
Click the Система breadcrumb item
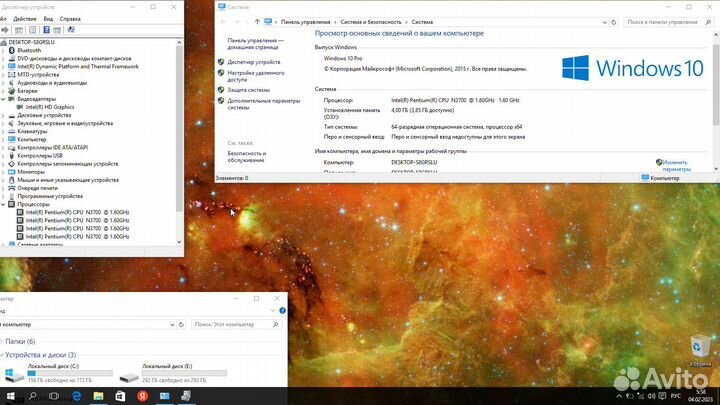coord(422,22)
